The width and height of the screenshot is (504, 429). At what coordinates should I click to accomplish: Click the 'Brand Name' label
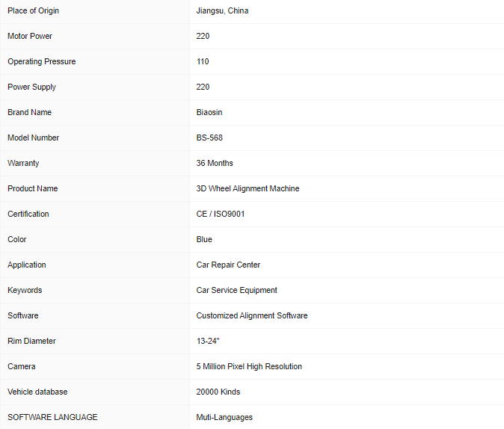pos(29,112)
